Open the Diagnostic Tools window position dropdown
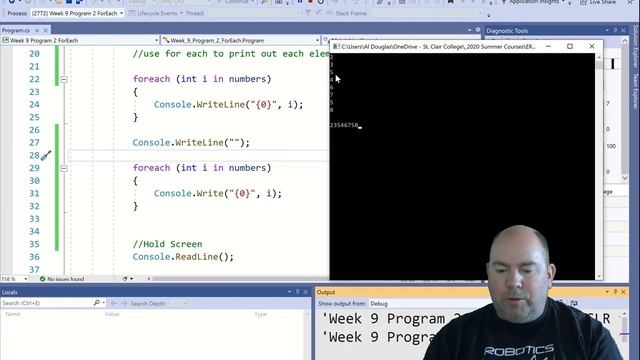 click(607, 30)
